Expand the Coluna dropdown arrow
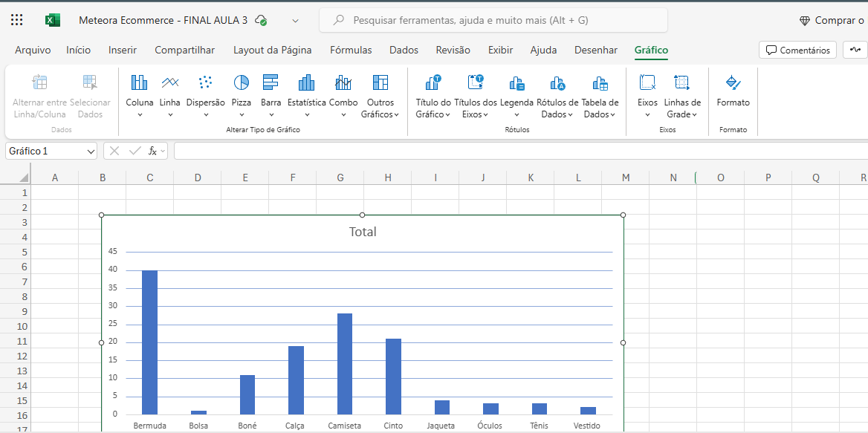 pos(140,115)
